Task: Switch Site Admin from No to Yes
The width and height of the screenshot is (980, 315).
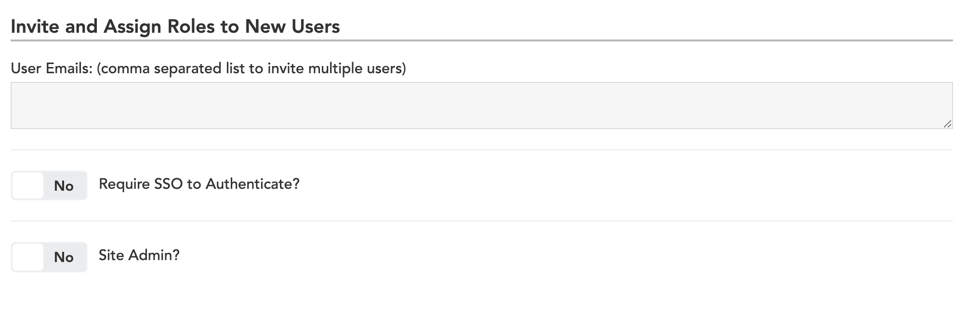Action: [x=49, y=257]
